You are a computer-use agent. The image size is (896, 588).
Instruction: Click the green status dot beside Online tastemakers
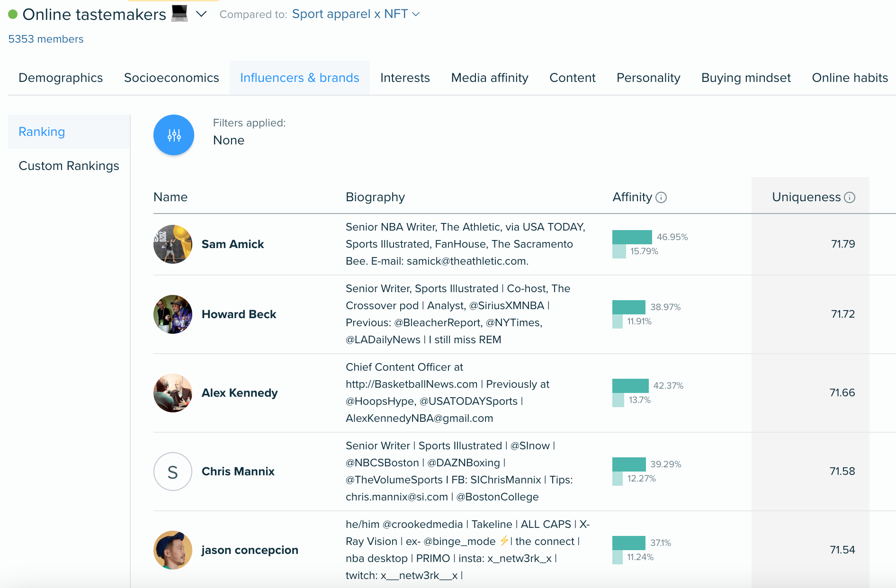(x=13, y=14)
